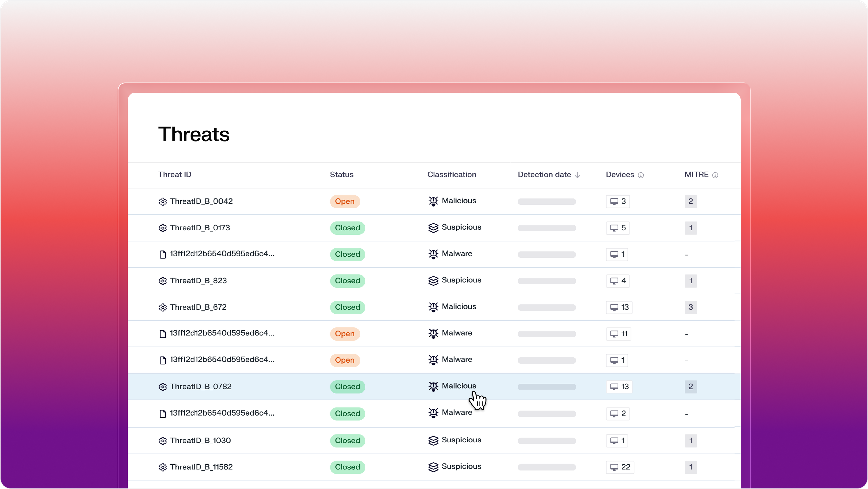
Task: Click the Status column header
Action: 341,175
